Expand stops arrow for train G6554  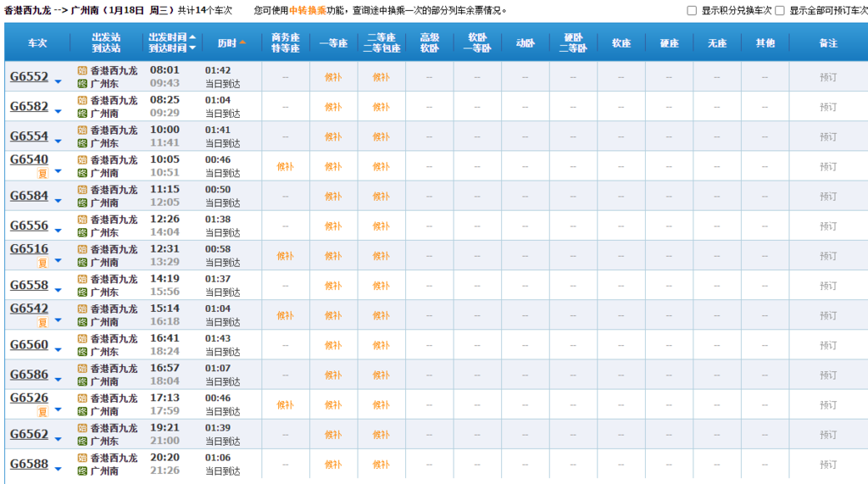[58, 142]
